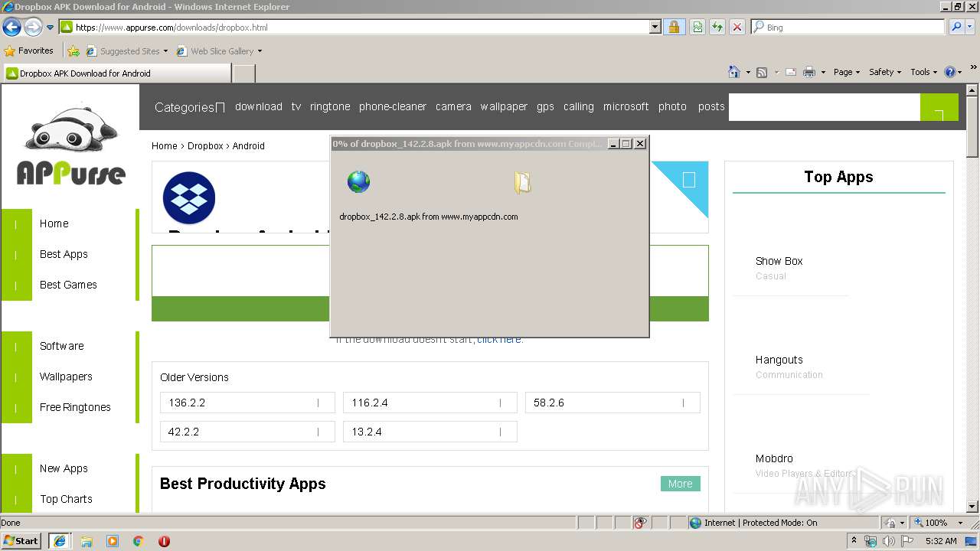
Task: Select the Dropbox APK Download tab
Action: tap(116, 73)
